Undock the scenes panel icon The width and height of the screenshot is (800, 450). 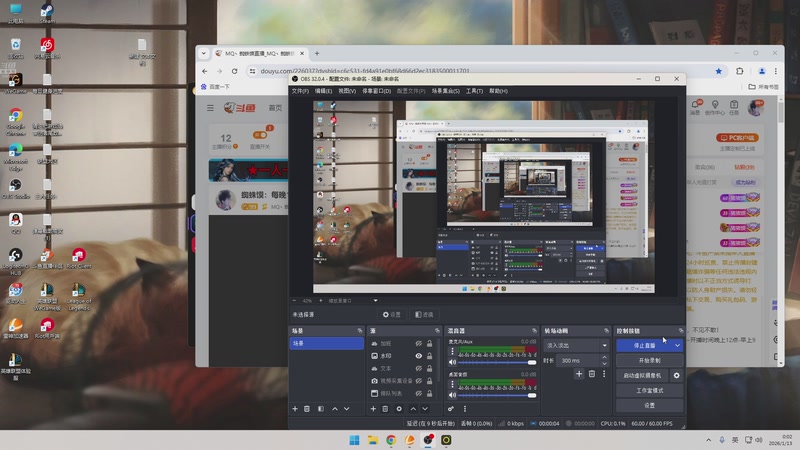[x=360, y=331]
